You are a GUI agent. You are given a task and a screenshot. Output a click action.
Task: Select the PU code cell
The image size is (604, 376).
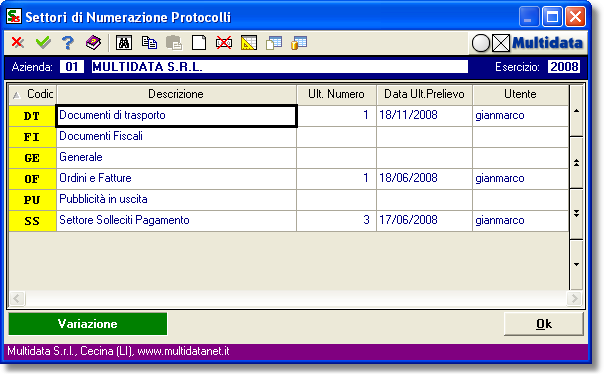(32, 200)
